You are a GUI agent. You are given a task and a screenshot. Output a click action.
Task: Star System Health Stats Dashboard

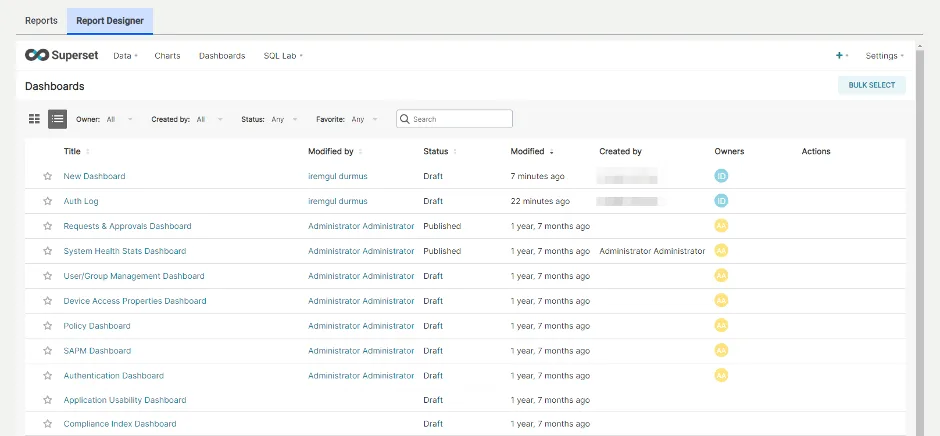[47, 251]
